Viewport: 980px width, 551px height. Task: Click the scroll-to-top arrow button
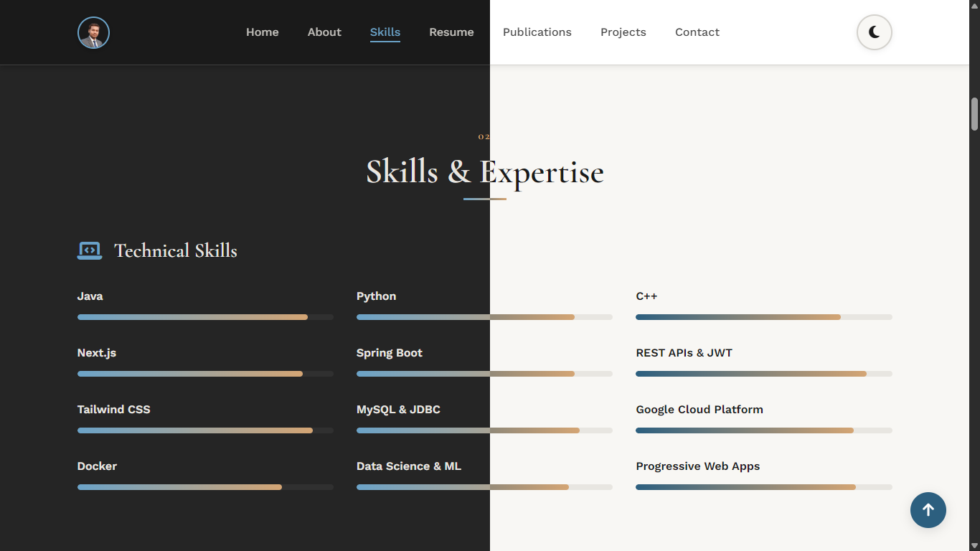coord(928,510)
